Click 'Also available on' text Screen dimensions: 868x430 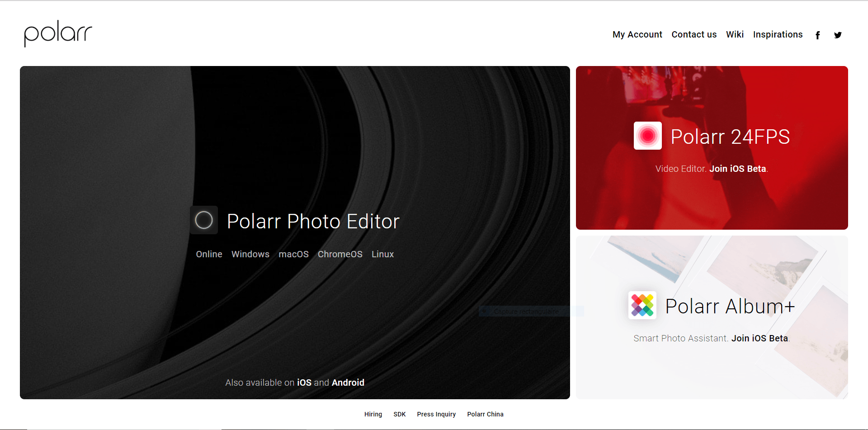click(260, 383)
